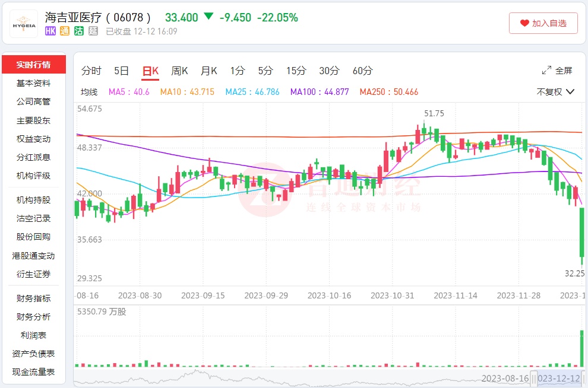This screenshot has width=588, height=388.
Task: Switch chart to 周K weekly view
Action: tap(179, 71)
